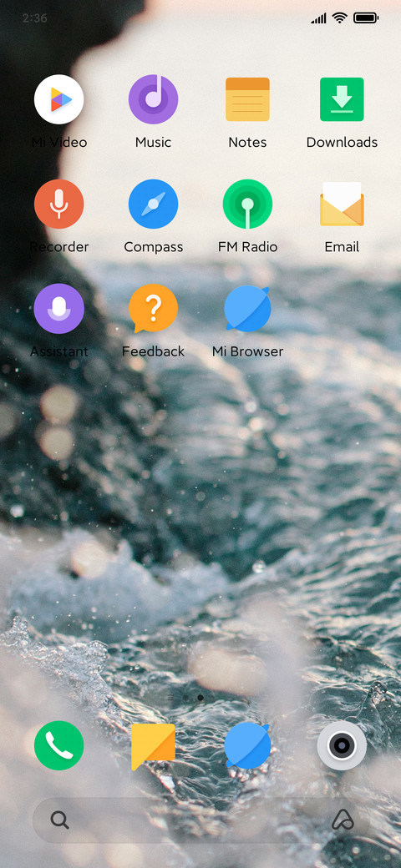
Task: Tap the 'Music' label text
Action: 154,142
